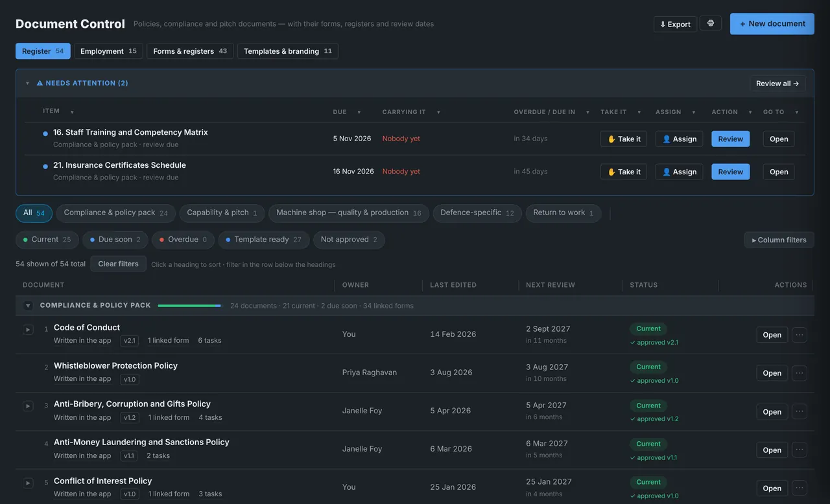This screenshot has height=504, width=830.
Task: Assign the Insurance Certificates Schedule item
Action: click(x=679, y=172)
